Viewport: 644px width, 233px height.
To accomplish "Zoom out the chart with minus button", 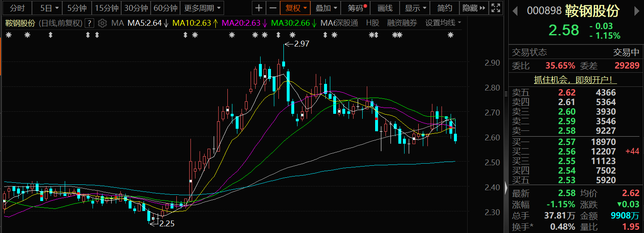I will click(x=273, y=8).
